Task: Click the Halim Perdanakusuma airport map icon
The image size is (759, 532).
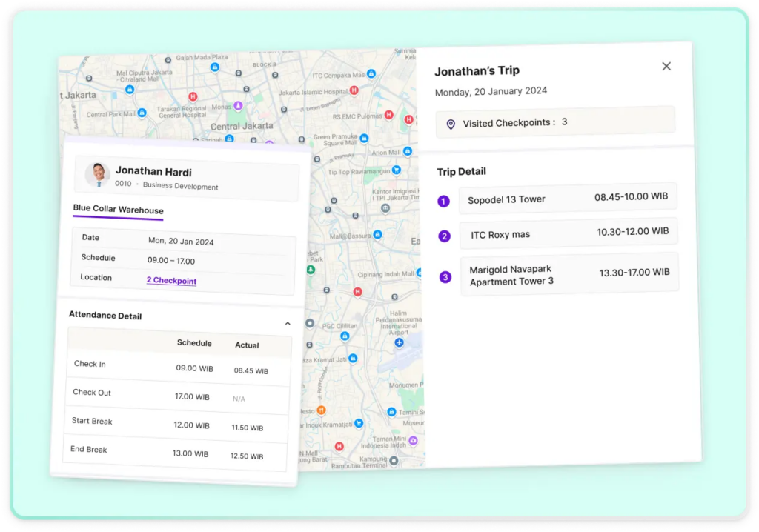Action: coord(399,342)
